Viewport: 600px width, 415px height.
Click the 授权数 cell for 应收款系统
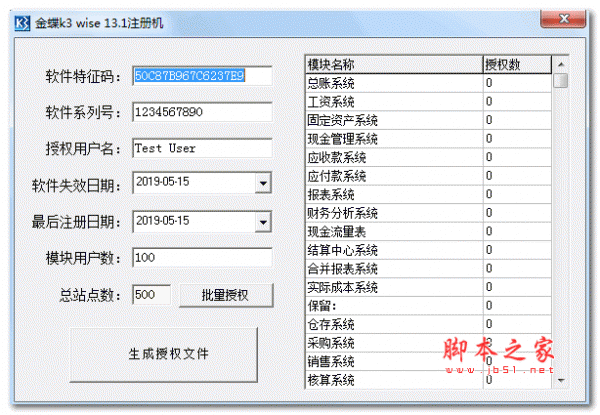(517, 157)
